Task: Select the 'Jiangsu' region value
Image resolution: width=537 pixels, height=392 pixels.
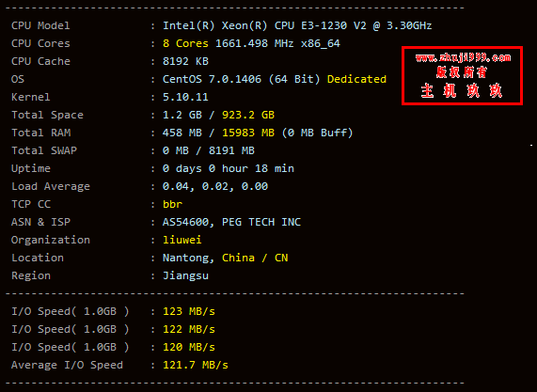Action: pyautogui.click(x=185, y=275)
